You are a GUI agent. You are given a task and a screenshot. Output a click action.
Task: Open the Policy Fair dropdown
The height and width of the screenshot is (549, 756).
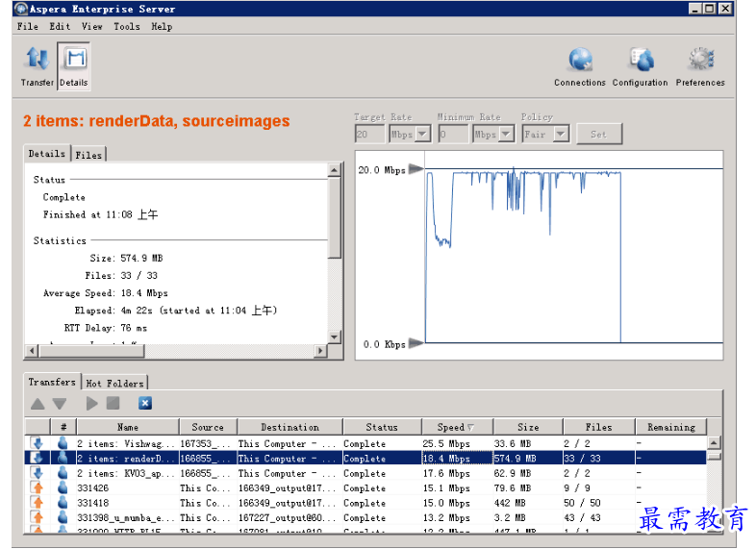[560, 134]
